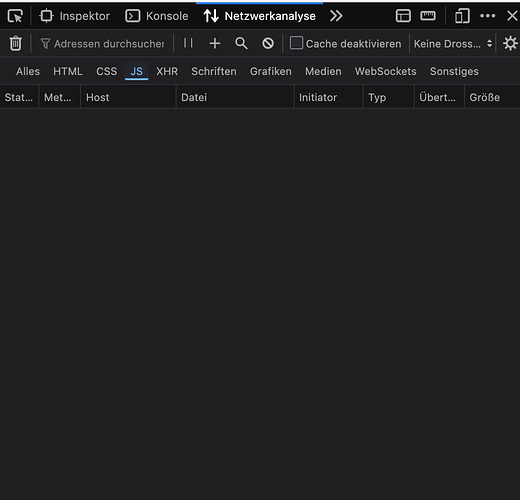Add a new request with plus icon
This screenshot has height=500, width=520.
coord(215,43)
